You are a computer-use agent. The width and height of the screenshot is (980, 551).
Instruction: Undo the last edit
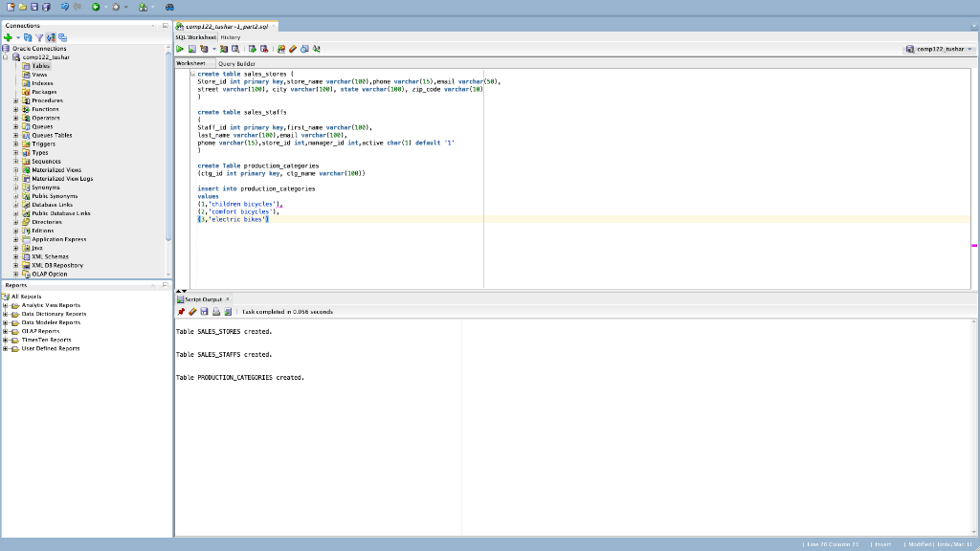pyautogui.click(x=65, y=7)
